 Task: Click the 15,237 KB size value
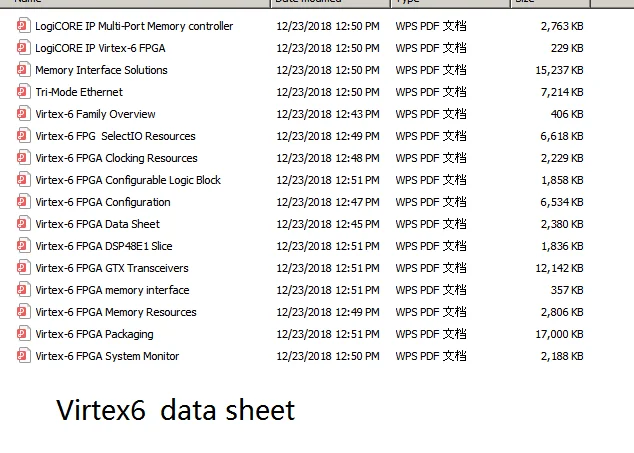click(560, 70)
